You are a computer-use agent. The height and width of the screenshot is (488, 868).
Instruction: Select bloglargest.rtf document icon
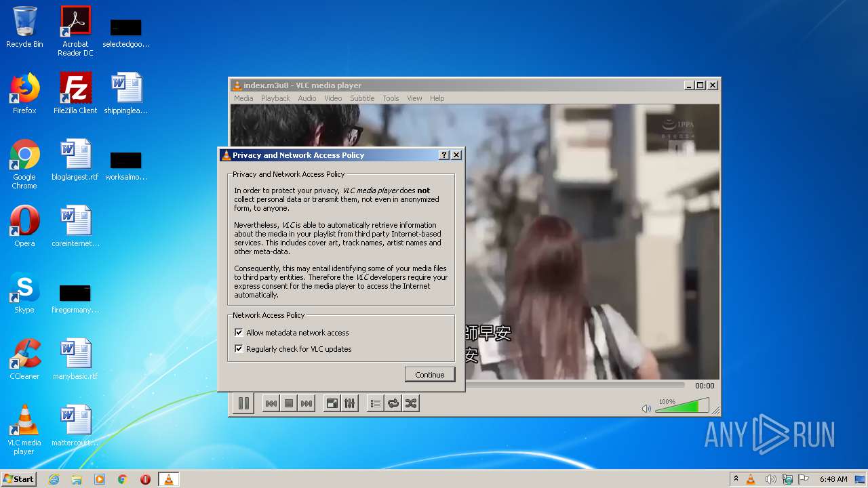75,160
